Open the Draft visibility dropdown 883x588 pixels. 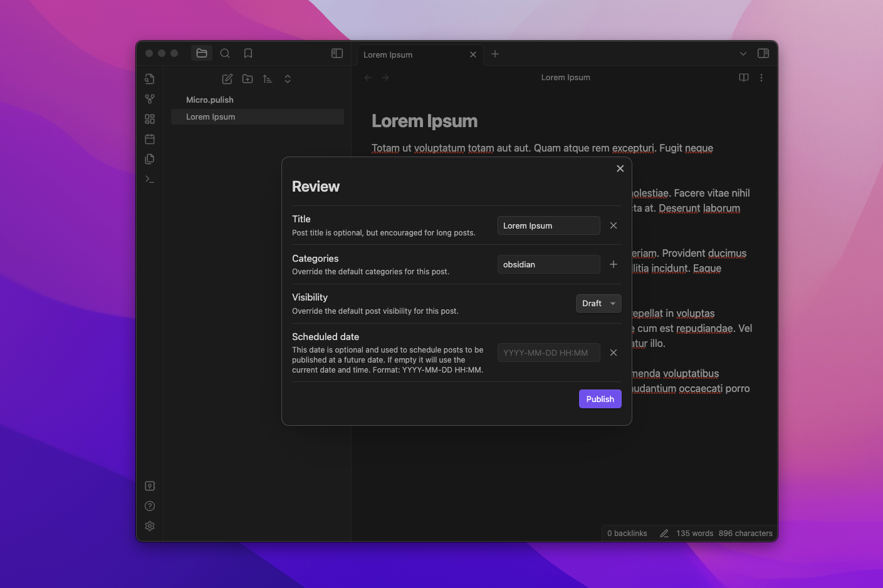pyautogui.click(x=598, y=303)
